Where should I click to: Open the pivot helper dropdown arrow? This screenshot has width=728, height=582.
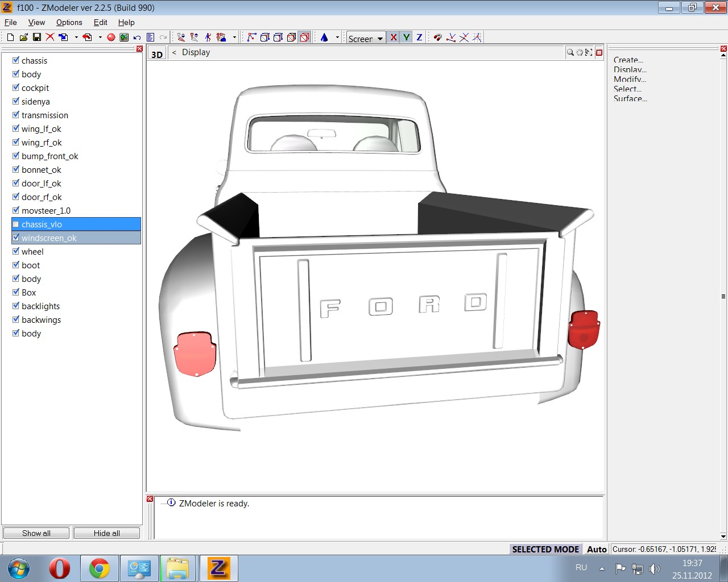pyautogui.click(x=337, y=38)
